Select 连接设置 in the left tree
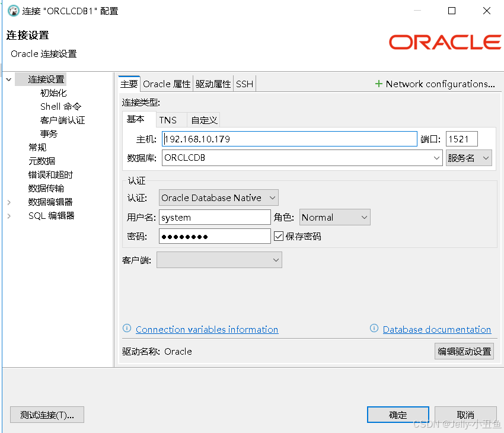The image size is (504, 433). pyautogui.click(x=46, y=79)
